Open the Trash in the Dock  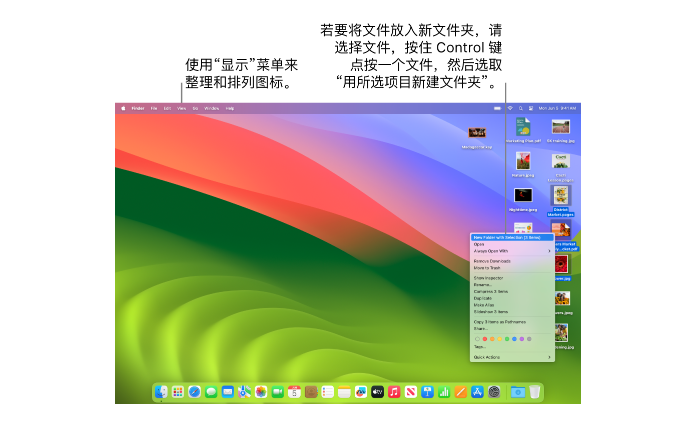tap(534, 392)
